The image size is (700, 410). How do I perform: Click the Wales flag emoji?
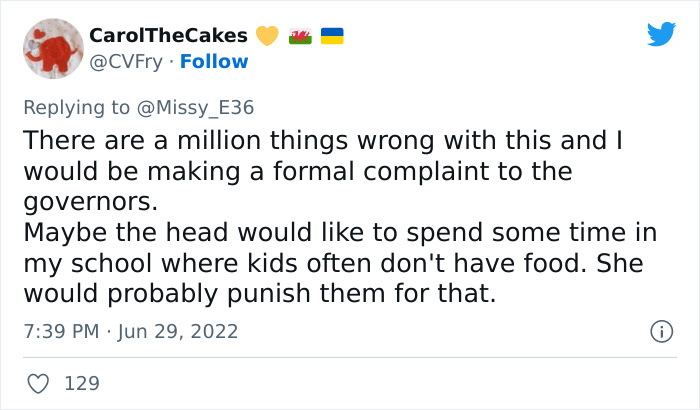coord(299,36)
